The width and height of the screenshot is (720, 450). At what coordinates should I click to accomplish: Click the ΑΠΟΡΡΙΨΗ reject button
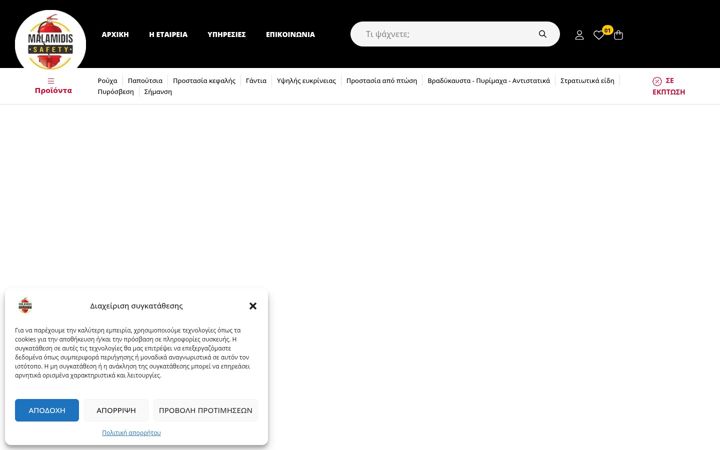tap(116, 410)
